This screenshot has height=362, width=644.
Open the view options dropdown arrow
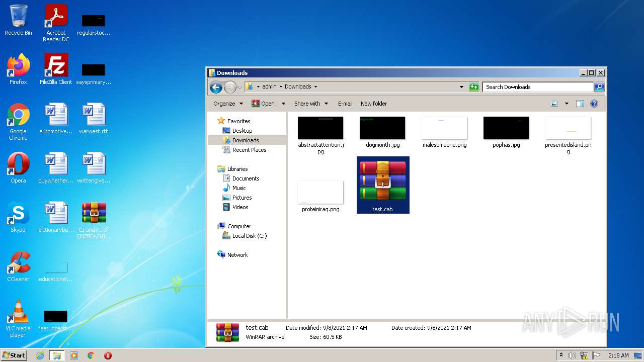click(567, 104)
